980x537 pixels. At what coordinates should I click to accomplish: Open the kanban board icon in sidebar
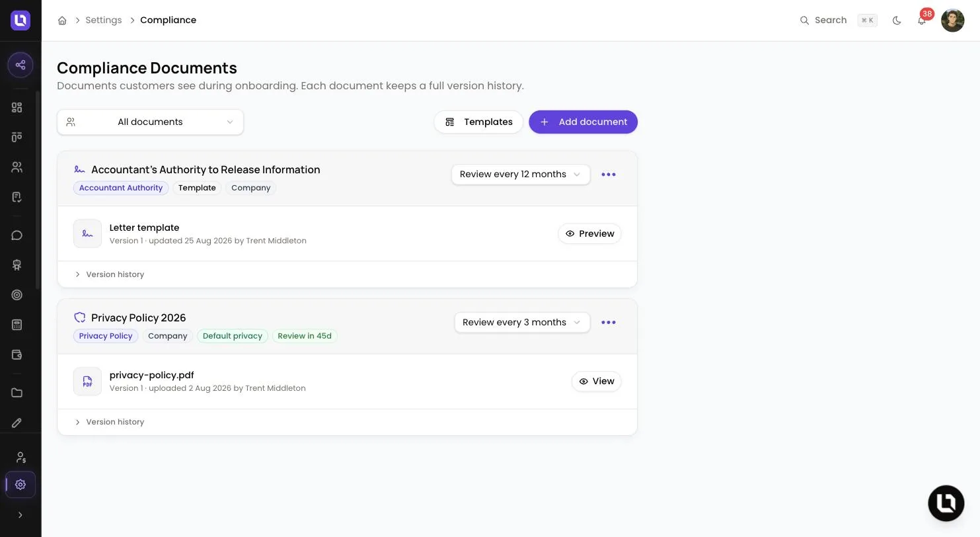pyautogui.click(x=17, y=137)
